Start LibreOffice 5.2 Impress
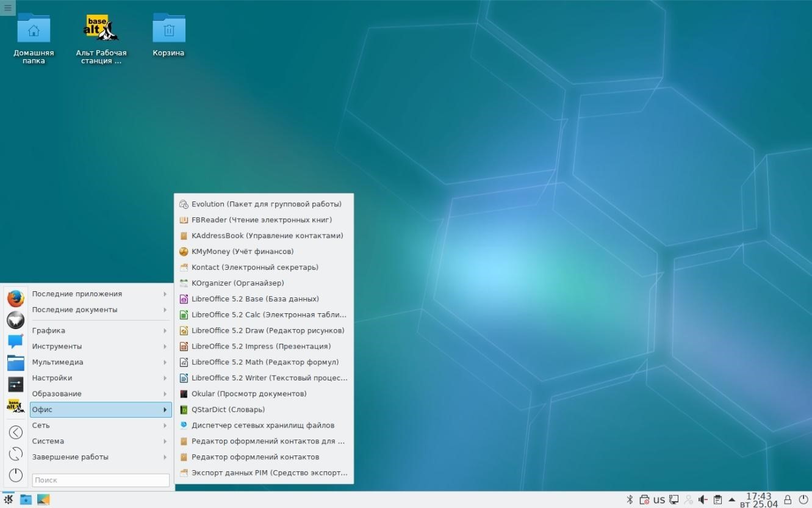This screenshot has height=508, width=812. pos(264,346)
